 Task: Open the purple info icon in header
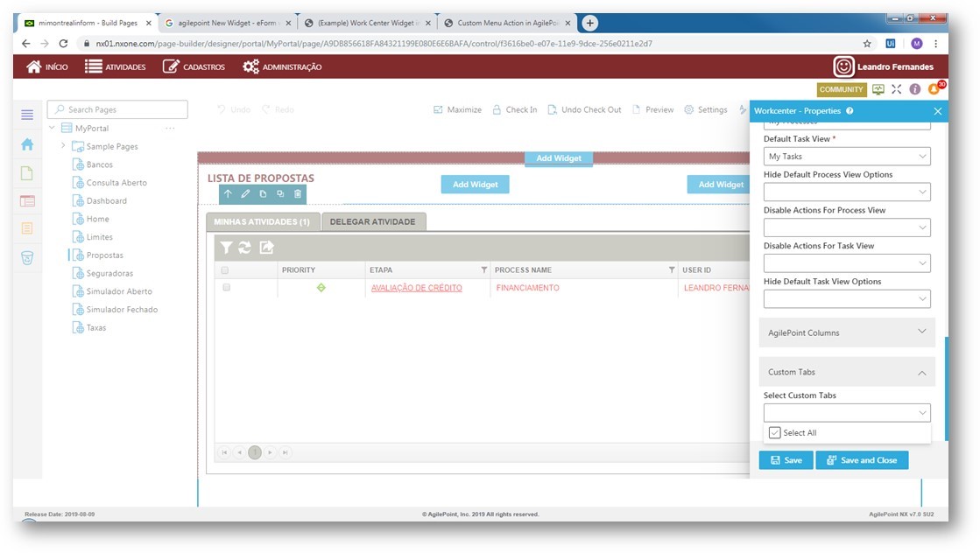(915, 89)
